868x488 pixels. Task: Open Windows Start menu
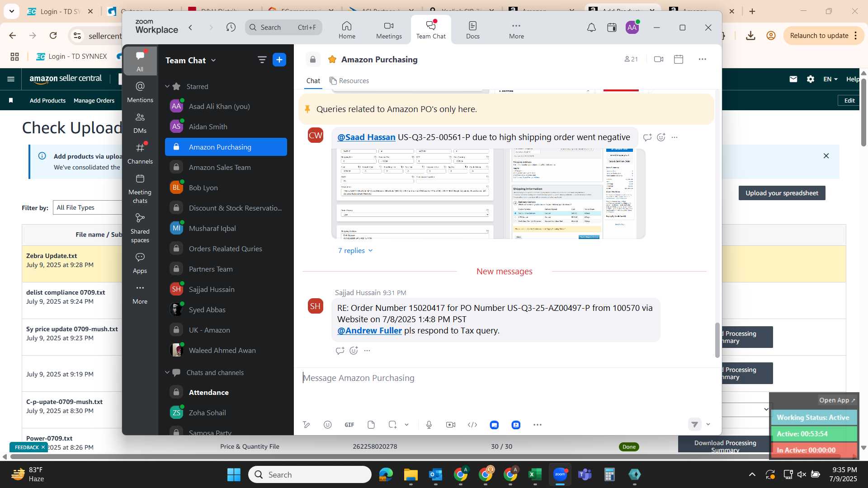point(234,474)
